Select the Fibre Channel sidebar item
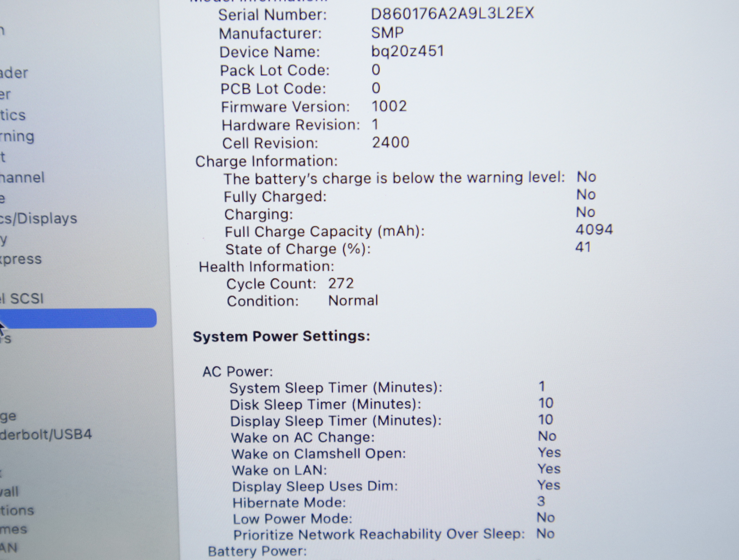The image size is (739, 560). click(x=22, y=178)
